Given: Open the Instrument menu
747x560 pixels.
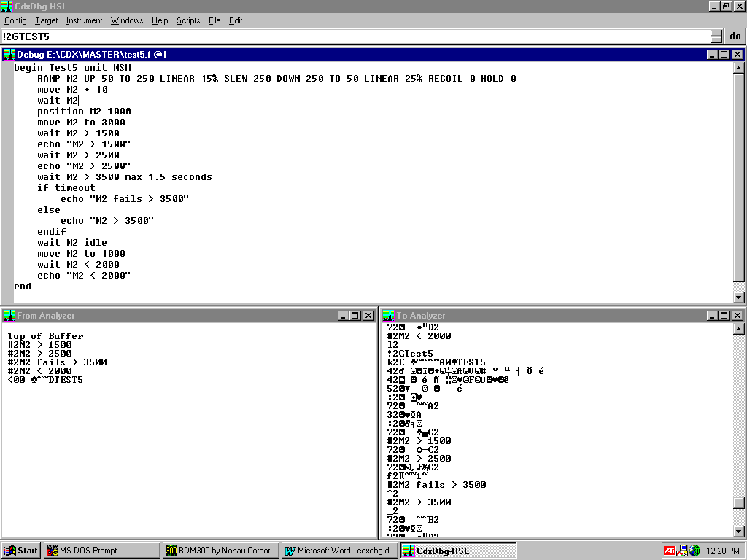Looking at the screenshot, I should (85, 20).
